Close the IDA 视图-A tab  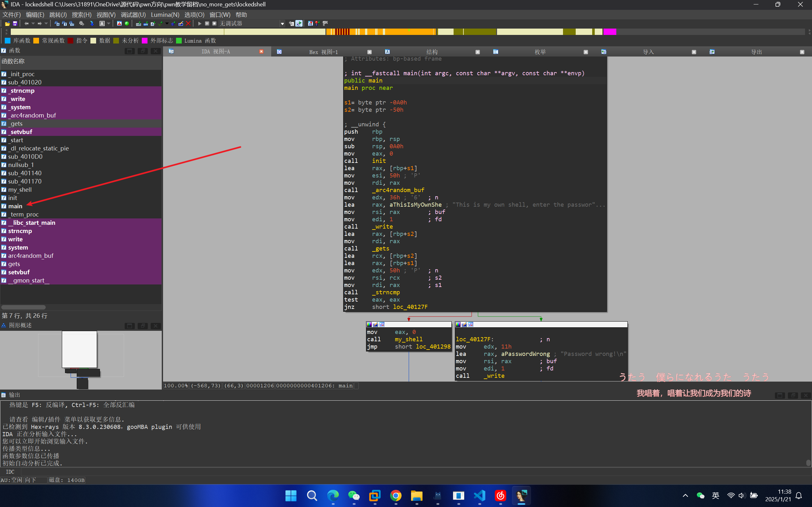pos(261,52)
